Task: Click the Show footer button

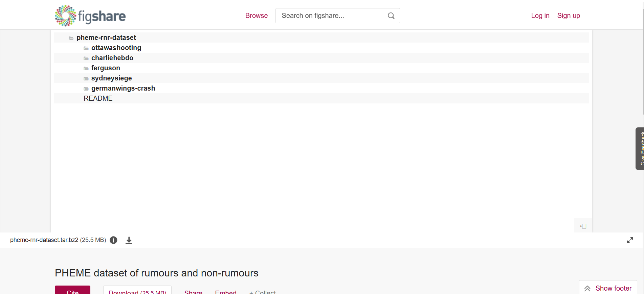Action: coord(608,288)
